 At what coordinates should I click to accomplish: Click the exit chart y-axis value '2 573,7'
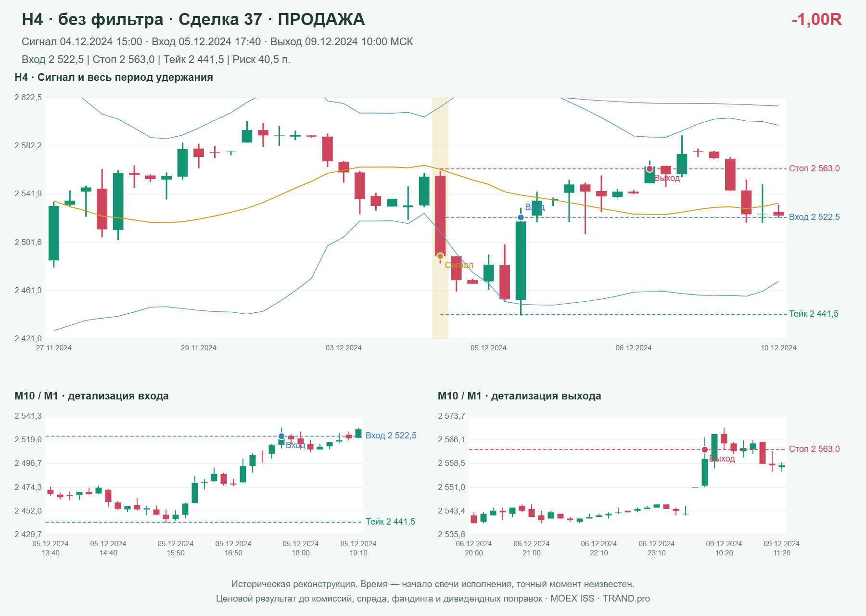[452, 416]
